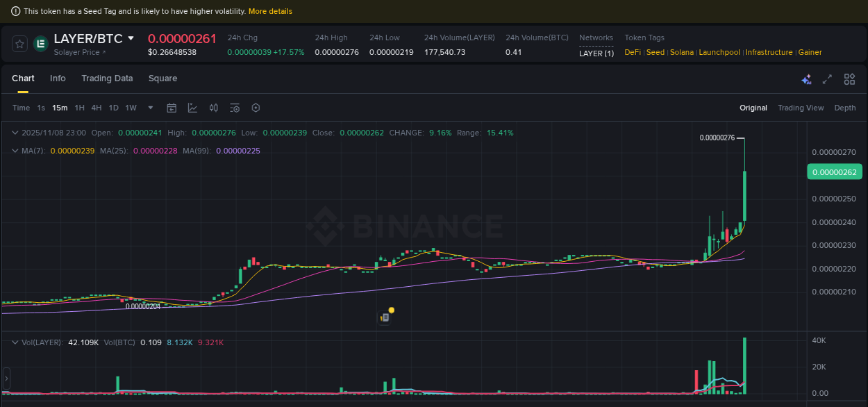Select the 1D timeframe
Screen dimensions: 868x407
113,108
